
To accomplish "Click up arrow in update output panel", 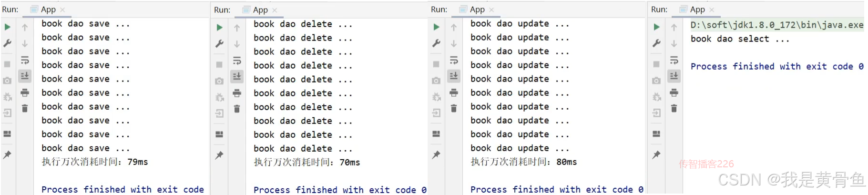I will pos(454,28).
